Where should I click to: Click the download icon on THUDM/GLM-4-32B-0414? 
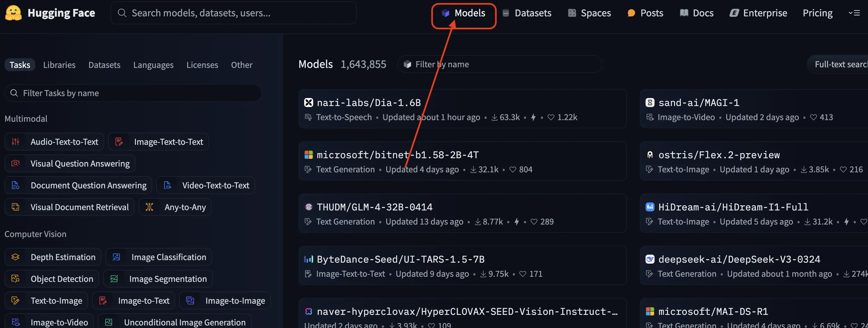pos(478,222)
